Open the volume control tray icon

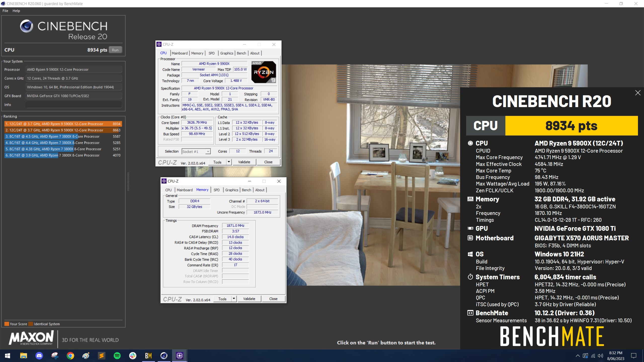[600, 356]
